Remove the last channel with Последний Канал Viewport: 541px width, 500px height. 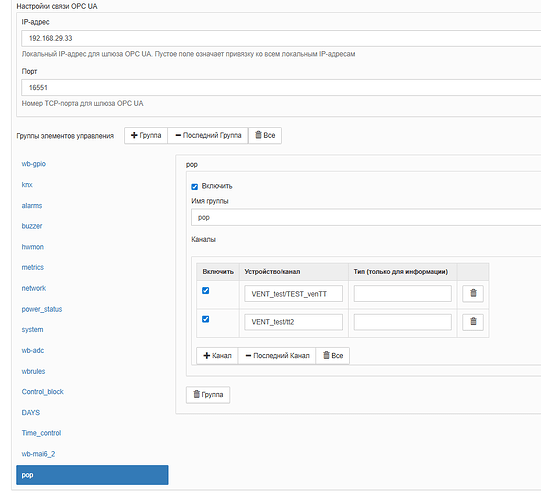tap(277, 356)
